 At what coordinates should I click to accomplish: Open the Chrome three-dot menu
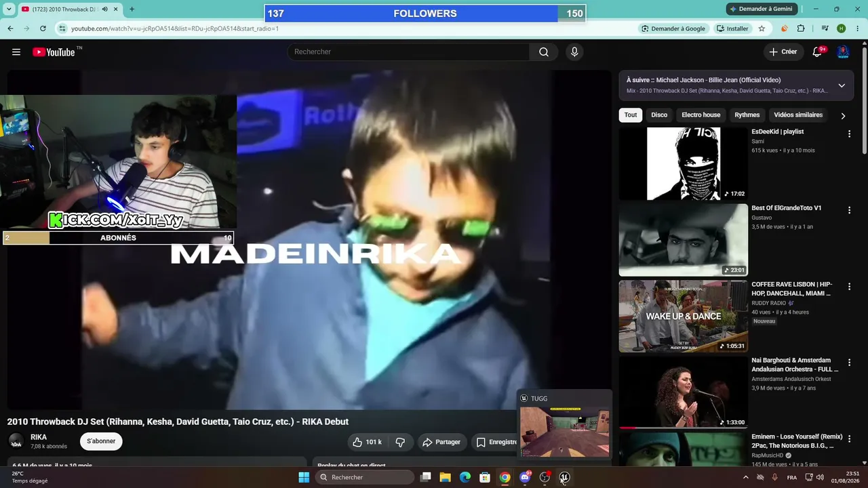(x=858, y=28)
